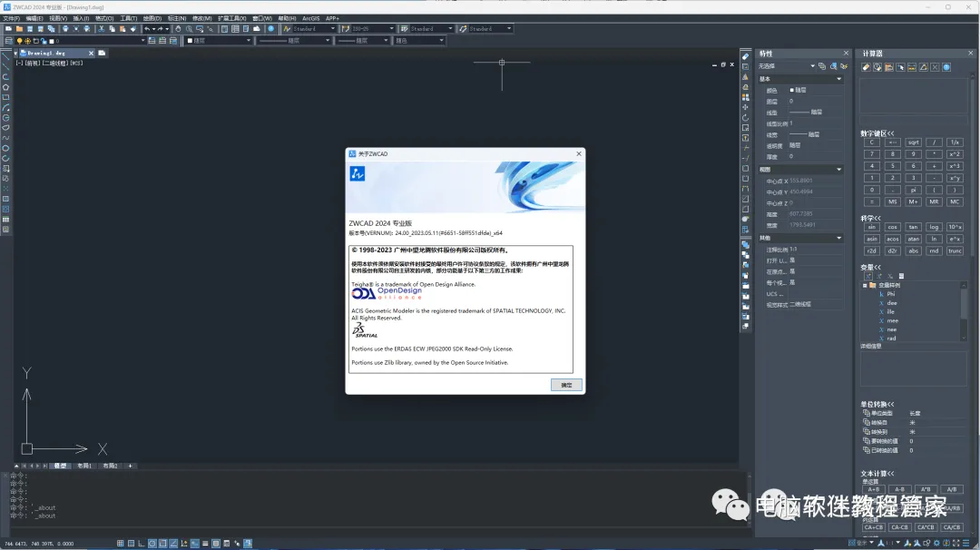
Task: Open the Help menu
Action: pyautogui.click(x=287, y=18)
